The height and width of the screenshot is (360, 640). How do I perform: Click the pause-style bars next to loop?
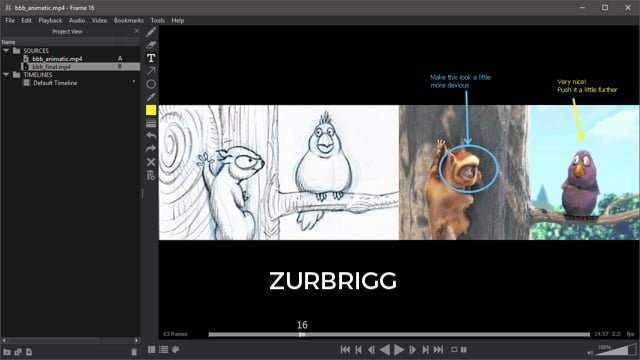point(464,350)
